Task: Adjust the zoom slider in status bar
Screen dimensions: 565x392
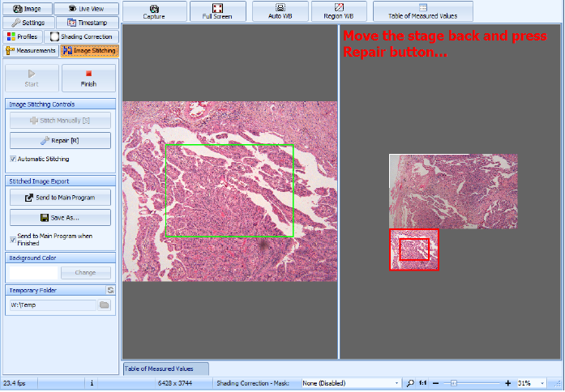Action: coord(455,382)
